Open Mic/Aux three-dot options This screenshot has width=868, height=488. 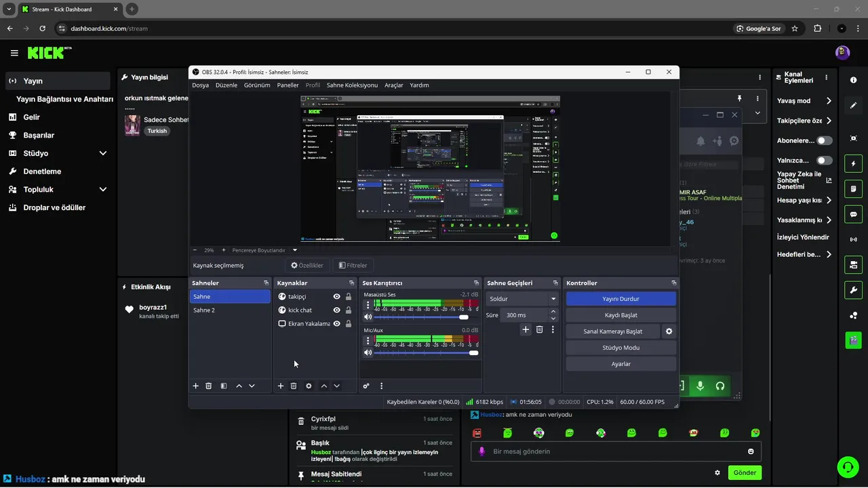coord(368,341)
